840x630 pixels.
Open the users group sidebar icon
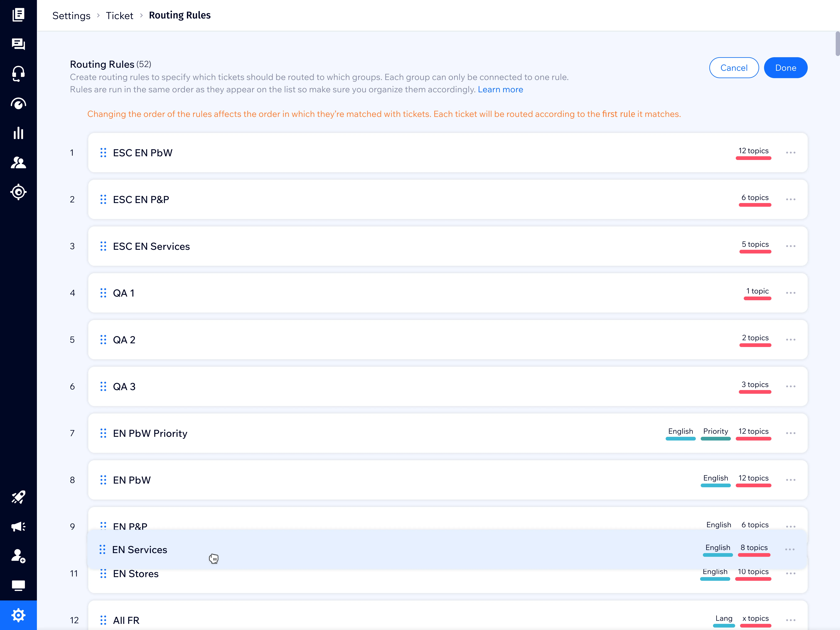pyautogui.click(x=18, y=163)
